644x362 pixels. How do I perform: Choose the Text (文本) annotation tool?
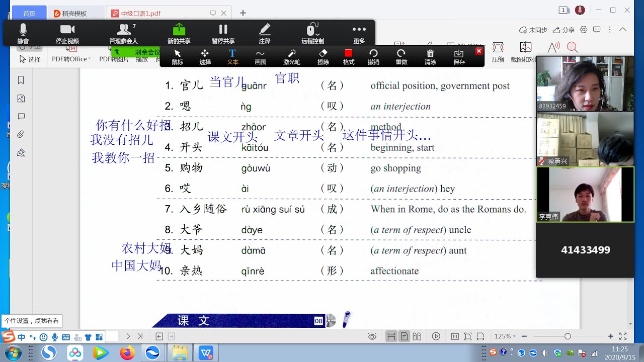click(x=232, y=57)
